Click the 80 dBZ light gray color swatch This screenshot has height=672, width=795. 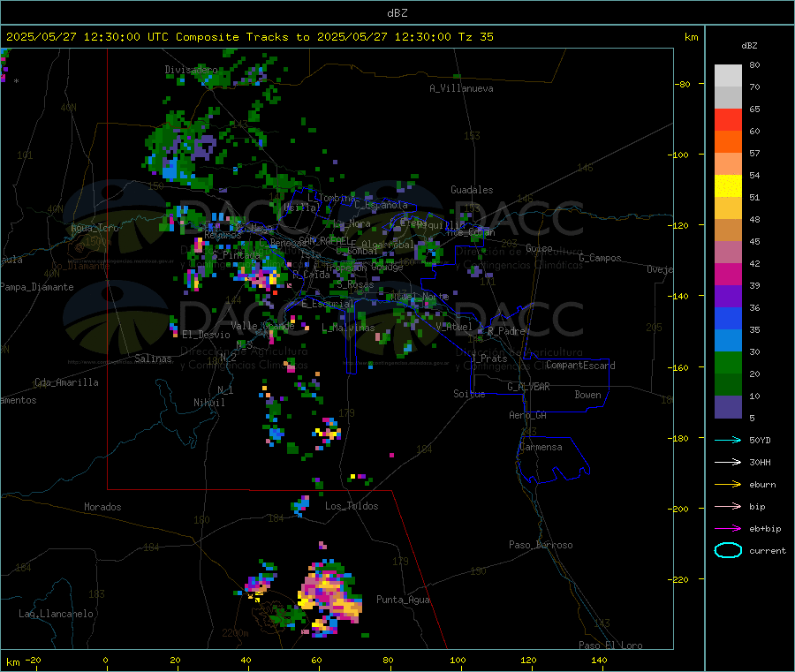pos(728,76)
